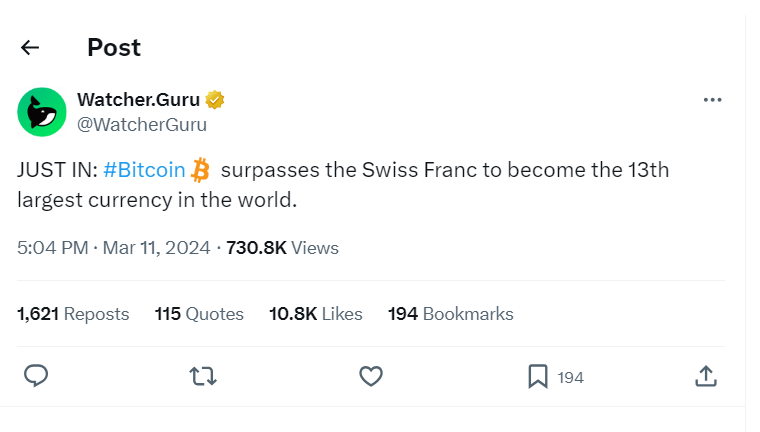Viewport: 760px width, 432px height.
Task: Click the back arrow icon
Action: (30, 47)
